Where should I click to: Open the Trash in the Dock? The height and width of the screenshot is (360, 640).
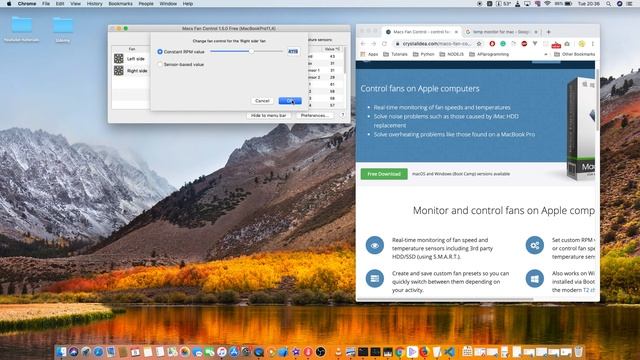tap(578, 351)
